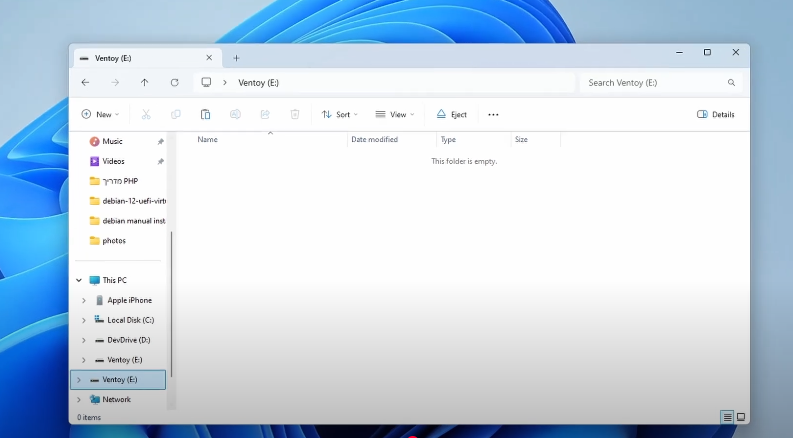Viewport: 793px width, 438px height.
Task: Click the search magnifier icon
Action: pos(731,82)
